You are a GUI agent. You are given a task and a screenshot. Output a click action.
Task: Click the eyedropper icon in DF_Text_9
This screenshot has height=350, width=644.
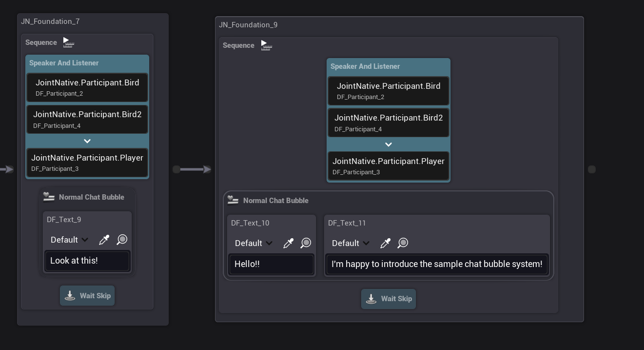tap(104, 240)
